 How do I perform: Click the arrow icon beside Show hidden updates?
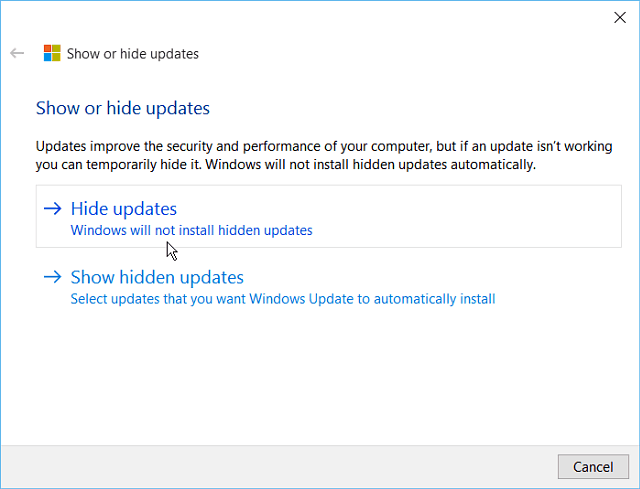(x=53, y=277)
